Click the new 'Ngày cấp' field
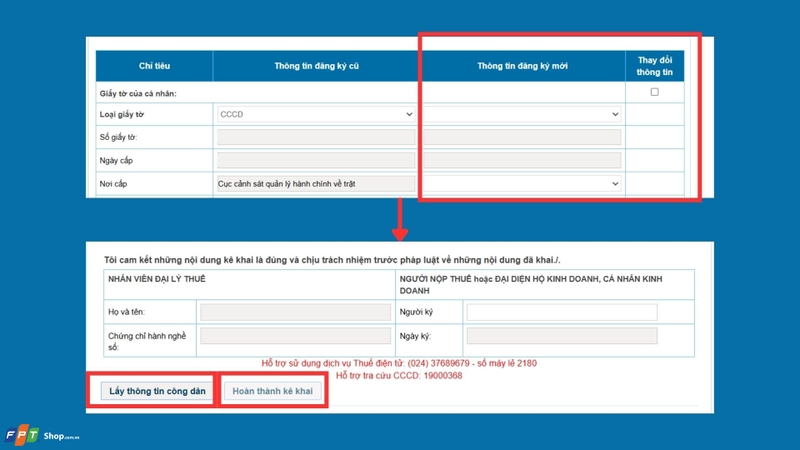This screenshot has width=800, height=450. [522, 160]
